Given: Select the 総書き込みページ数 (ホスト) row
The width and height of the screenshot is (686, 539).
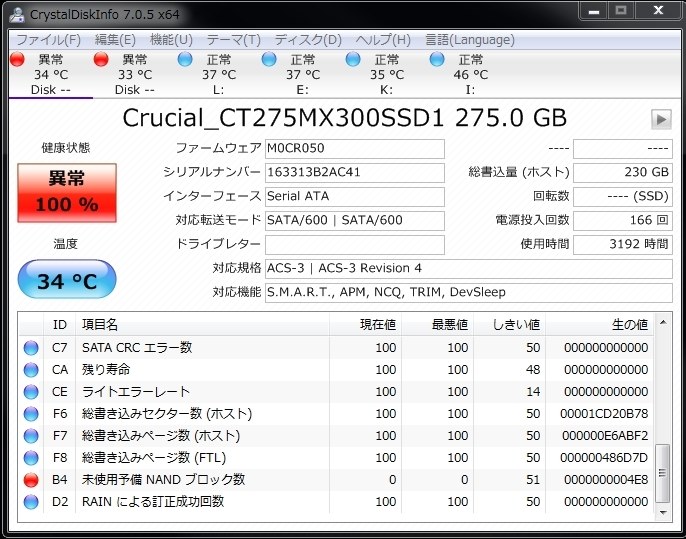Looking at the screenshot, I should pyautogui.click(x=336, y=436).
